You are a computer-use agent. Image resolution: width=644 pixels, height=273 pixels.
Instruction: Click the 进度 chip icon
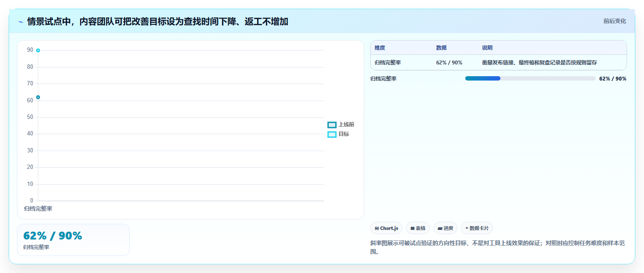(x=440, y=228)
